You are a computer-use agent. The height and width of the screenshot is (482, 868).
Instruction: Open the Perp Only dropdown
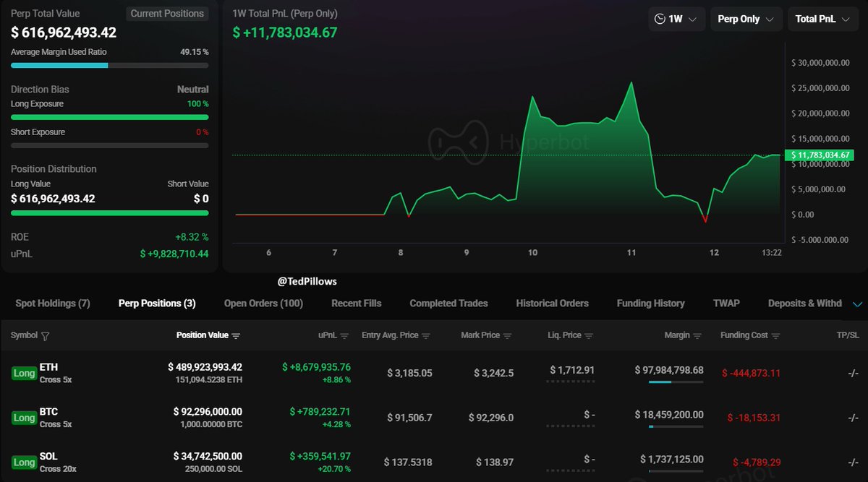point(746,20)
